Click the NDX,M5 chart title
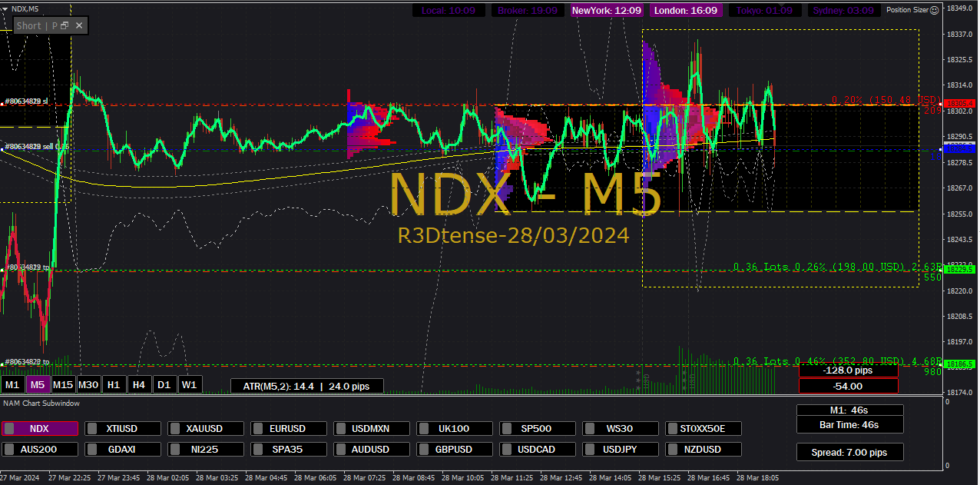 tap(25, 8)
